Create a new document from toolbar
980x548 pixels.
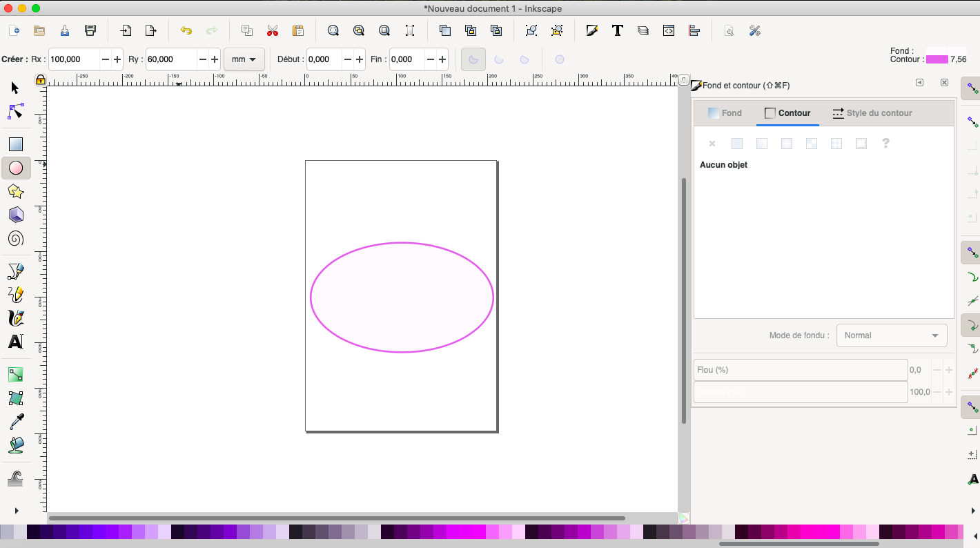pos(14,30)
